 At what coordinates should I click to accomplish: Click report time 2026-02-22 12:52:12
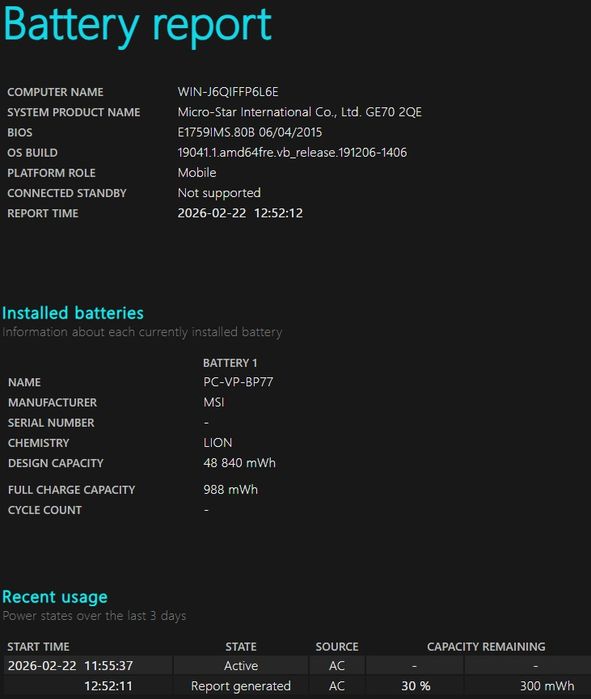(240, 213)
